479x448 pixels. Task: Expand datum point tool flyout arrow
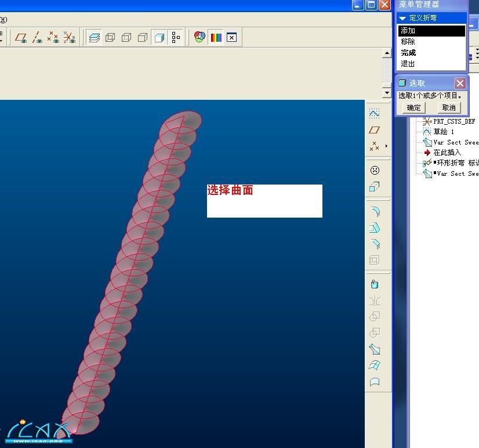click(x=386, y=146)
